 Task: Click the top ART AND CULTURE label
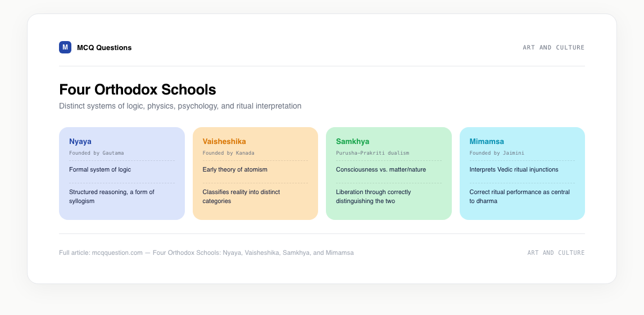click(x=553, y=48)
